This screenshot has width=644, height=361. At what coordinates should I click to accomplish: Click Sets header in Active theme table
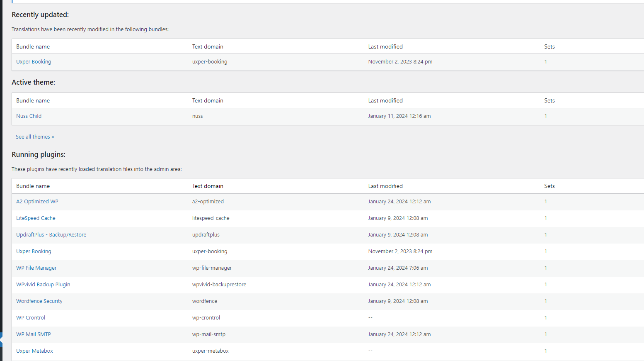550,100
